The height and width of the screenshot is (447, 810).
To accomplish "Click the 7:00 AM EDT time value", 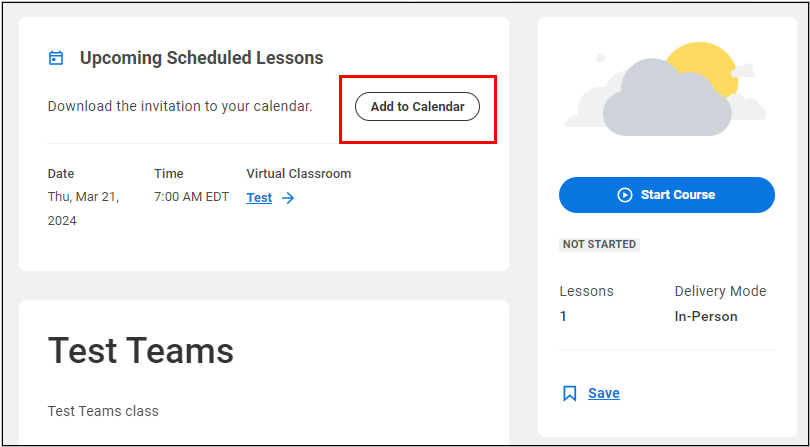I will point(192,197).
